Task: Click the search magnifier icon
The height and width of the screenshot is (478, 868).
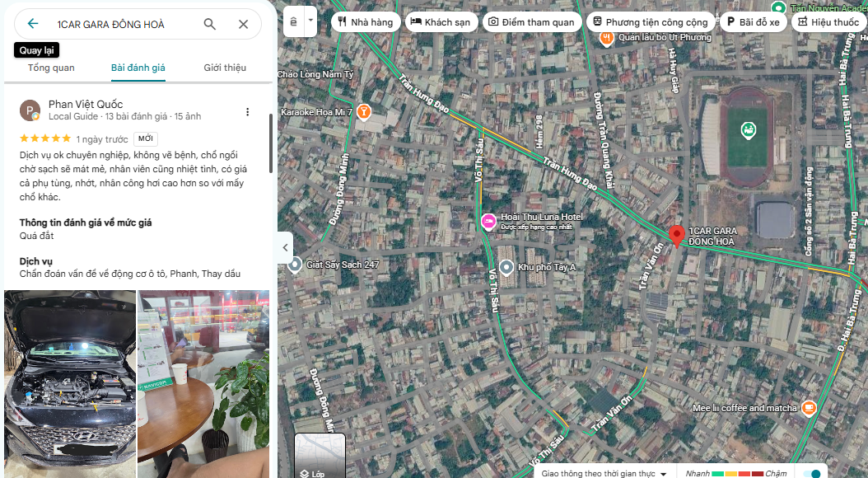Action: pos(210,24)
